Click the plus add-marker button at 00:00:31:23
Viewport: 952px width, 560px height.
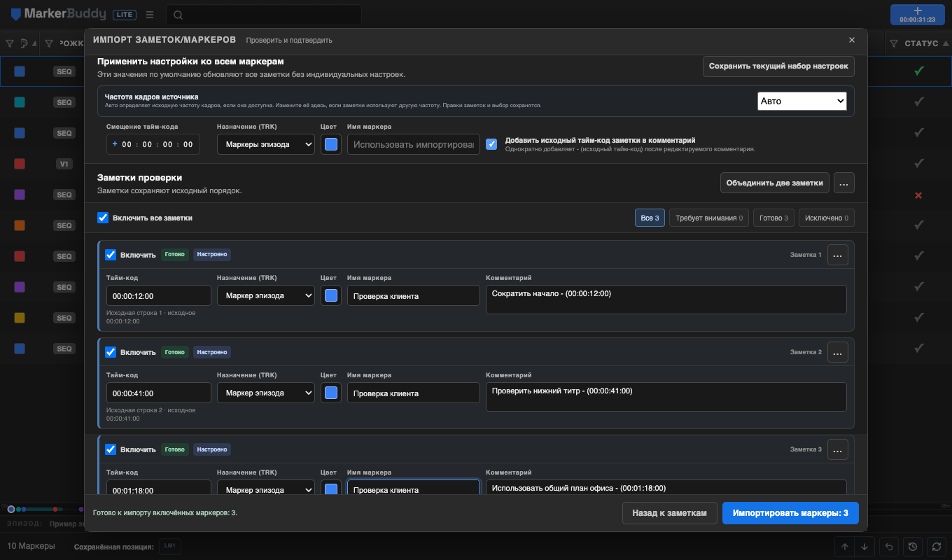(x=918, y=15)
